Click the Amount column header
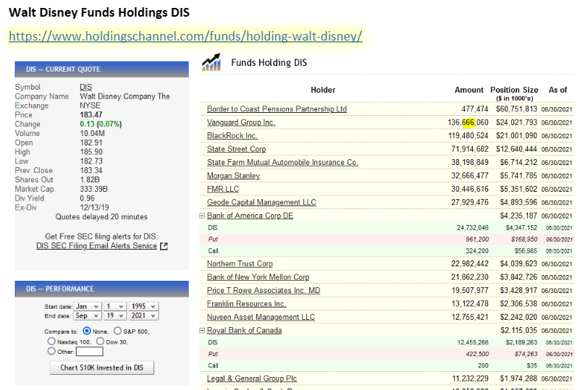 pyautogui.click(x=469, y=90)
